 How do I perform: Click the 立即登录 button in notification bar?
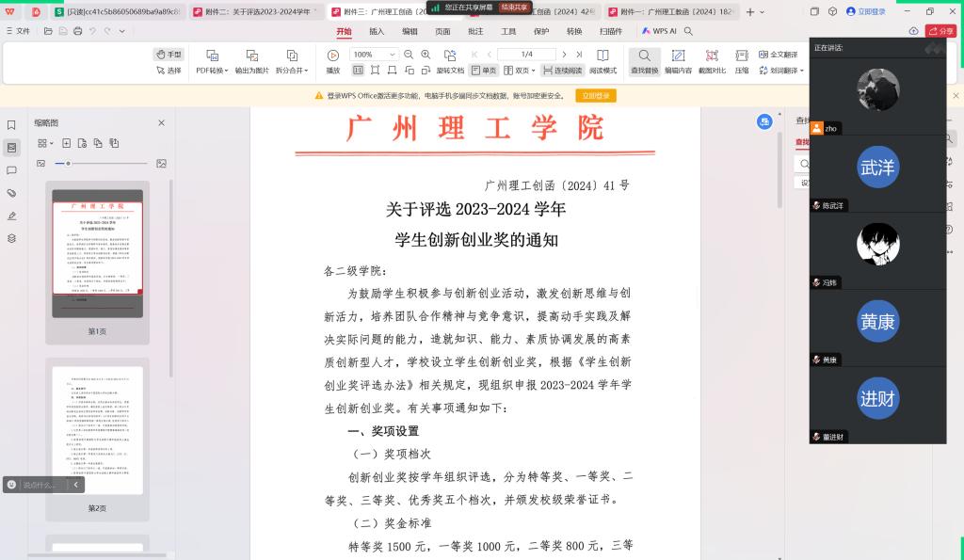pyautogui.click(x=595, y=96)
